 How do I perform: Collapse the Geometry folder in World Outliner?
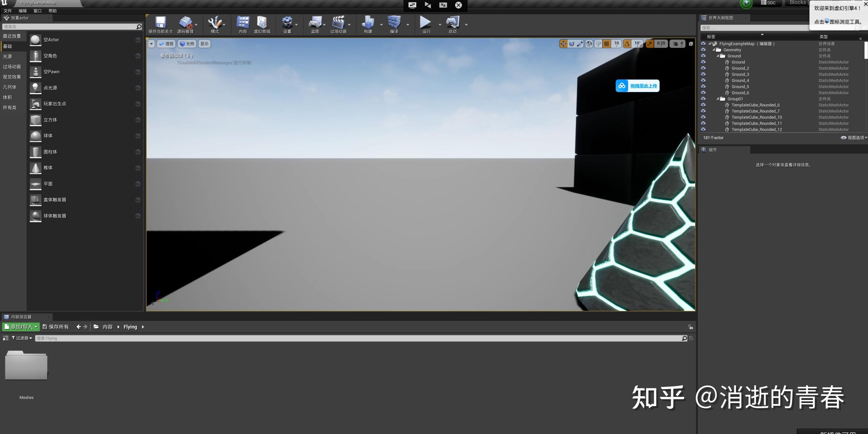point(713,50)
